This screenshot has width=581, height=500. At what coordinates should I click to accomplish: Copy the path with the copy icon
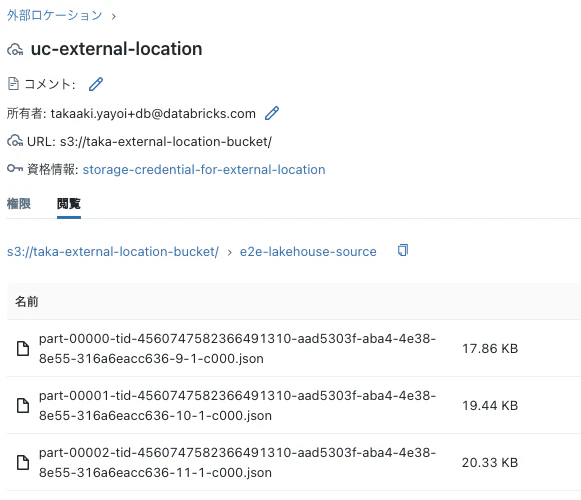[403, 250]
